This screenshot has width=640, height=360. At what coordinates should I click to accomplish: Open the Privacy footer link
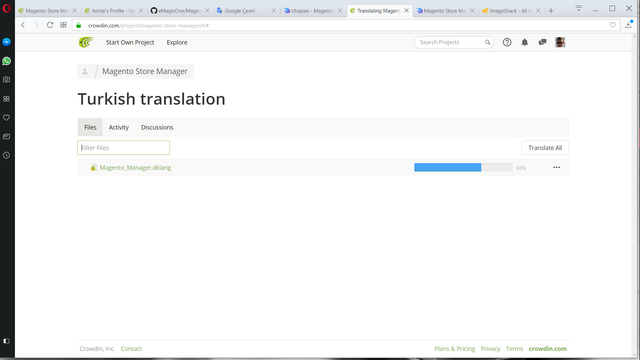[490, 349]
